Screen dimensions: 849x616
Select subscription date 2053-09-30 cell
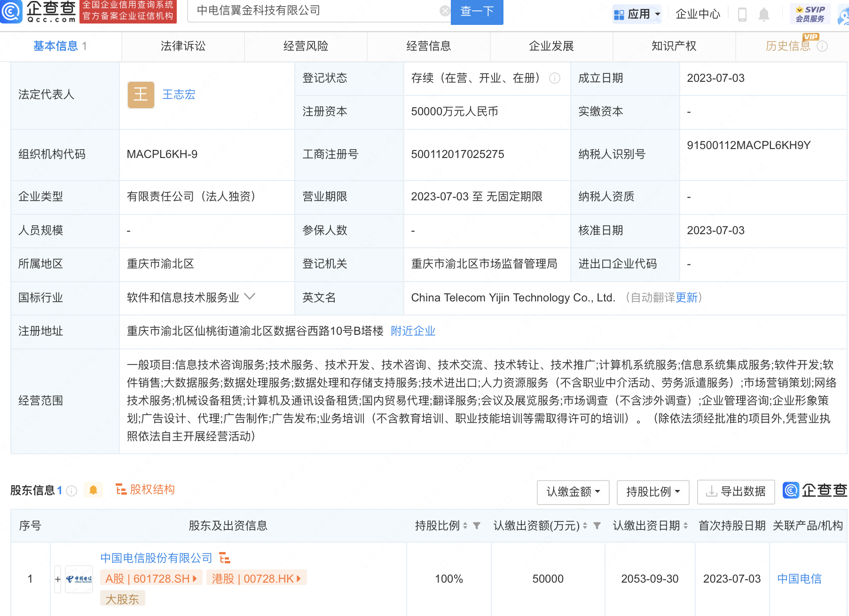650,579
